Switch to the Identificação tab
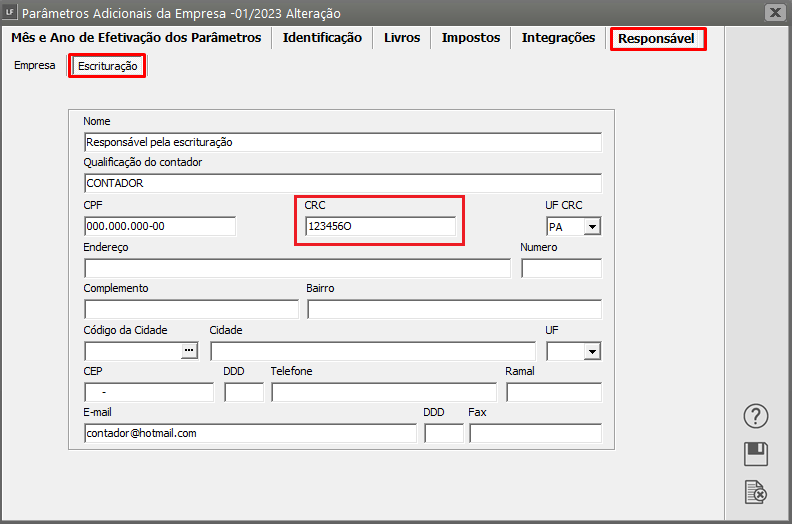The height and width of the screenshot is (524, 792). pos(322,38)
